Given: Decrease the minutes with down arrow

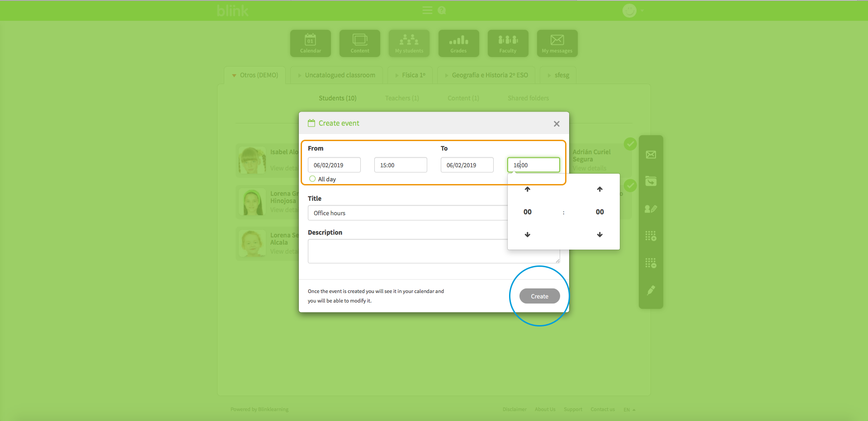Looking at the screenshot, I should [x=599, y=235].
